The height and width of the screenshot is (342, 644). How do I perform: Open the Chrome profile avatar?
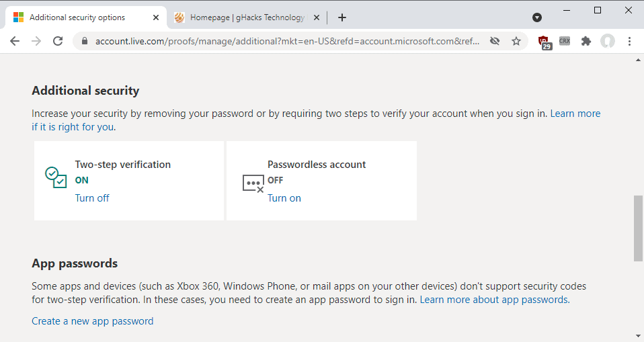[608, 41]
